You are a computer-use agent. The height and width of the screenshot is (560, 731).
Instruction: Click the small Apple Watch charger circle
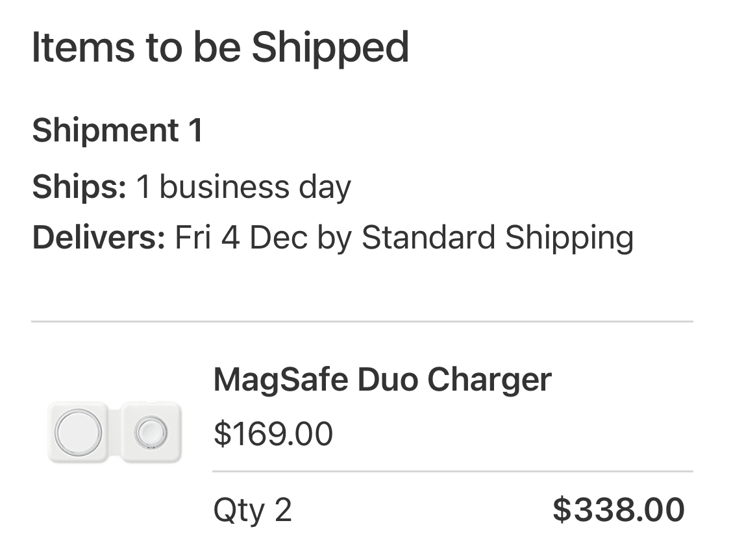151,431
